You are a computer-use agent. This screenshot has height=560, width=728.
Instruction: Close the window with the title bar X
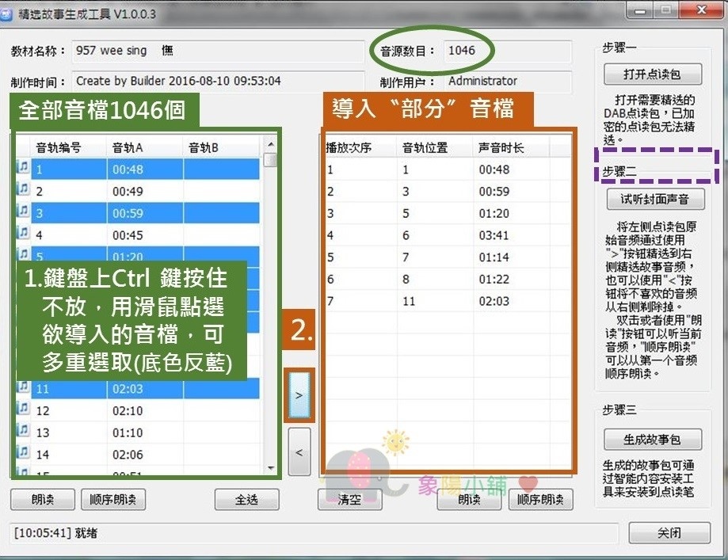[x=701, y=10]
